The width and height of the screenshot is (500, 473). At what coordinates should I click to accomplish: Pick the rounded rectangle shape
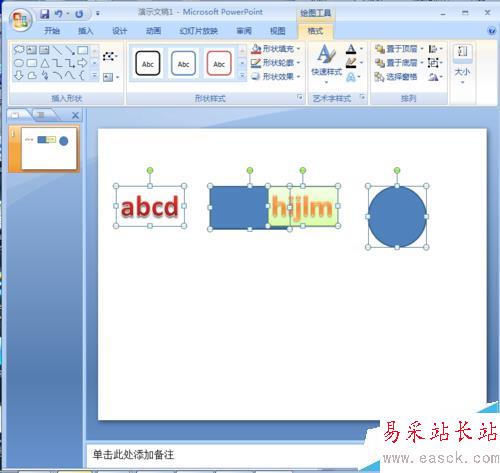(32, 63)
